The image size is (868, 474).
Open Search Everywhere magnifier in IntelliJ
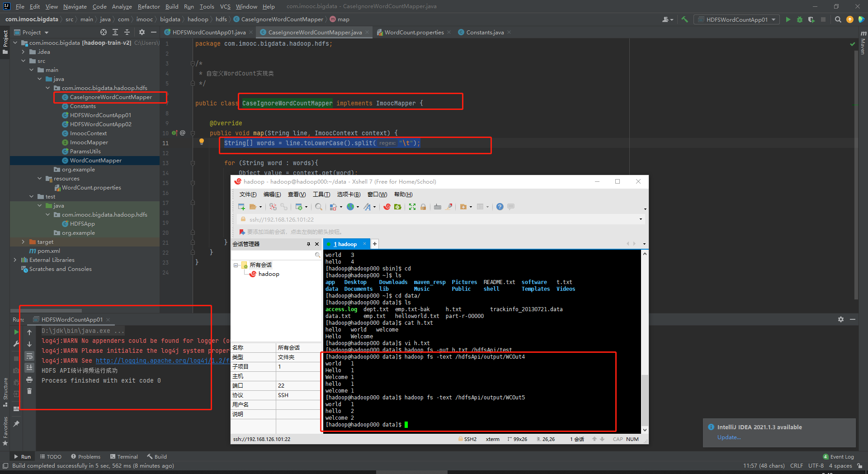pos(838,19)
